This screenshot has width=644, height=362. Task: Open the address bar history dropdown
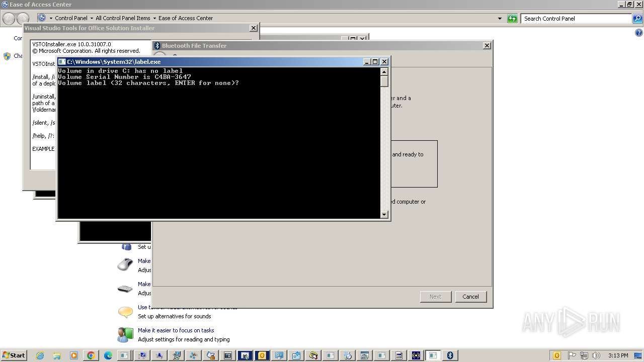[500, 19]
